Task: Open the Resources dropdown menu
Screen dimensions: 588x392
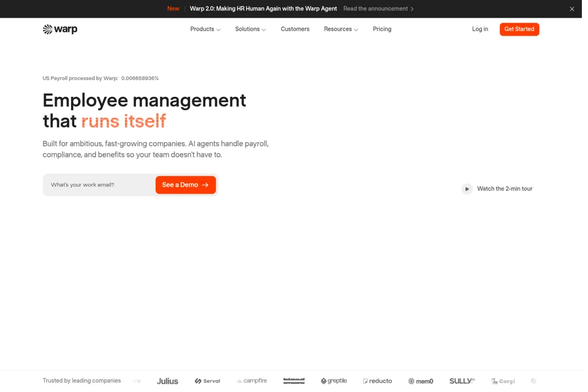Action: (341, 29)
